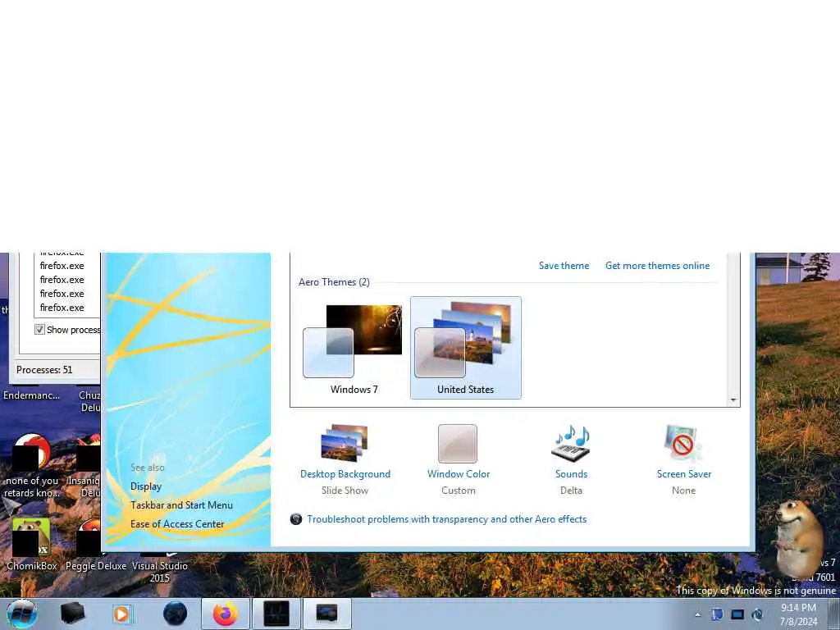Image resolution: width=840 pixels, height=630 pixels.
Task: Open the Desktop Background slideshow icon
Action: pos(345,444)
